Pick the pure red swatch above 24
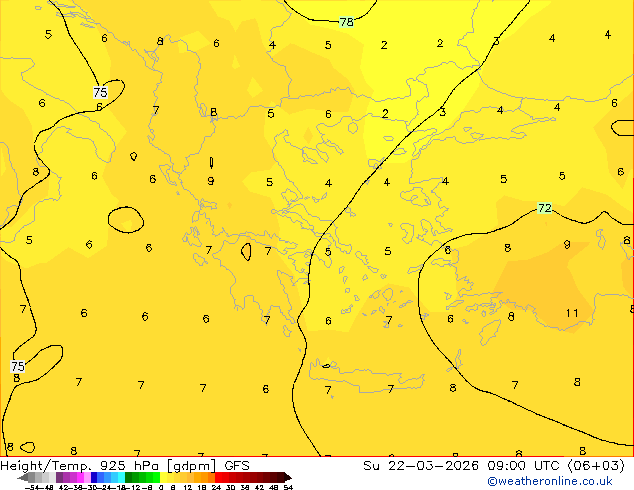Viewport: 634px width, 490px height. [218, 477]
